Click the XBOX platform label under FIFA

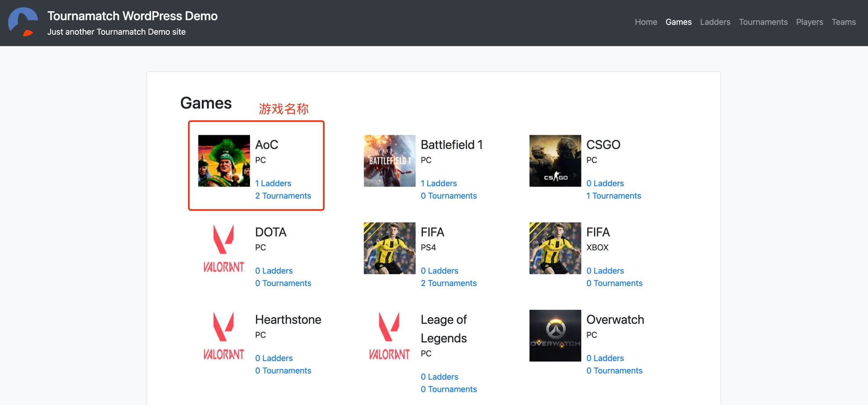click(597, 247)
